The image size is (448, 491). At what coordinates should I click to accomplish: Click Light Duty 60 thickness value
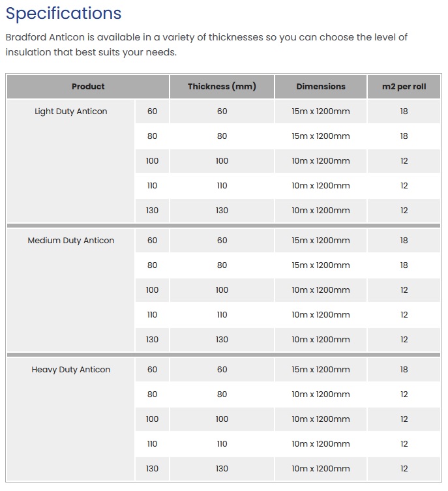pos(222,111)
